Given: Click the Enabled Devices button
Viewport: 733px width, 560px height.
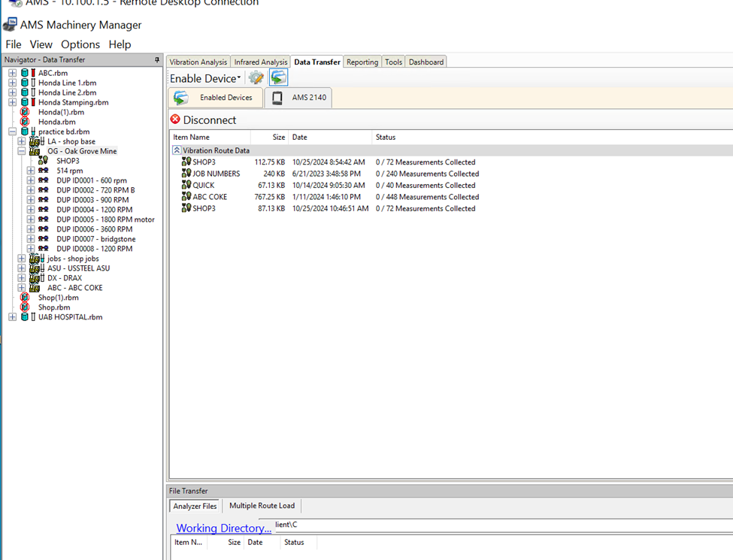Looking at the screenshot, I should 216,98.
